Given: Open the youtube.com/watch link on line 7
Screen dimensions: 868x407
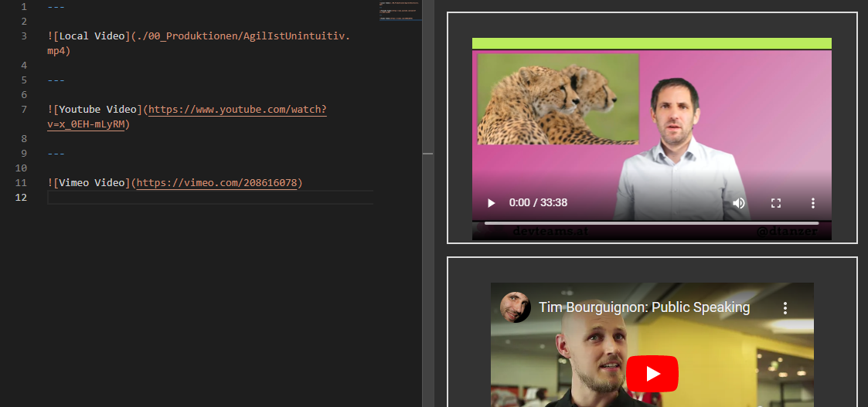Looking at the screenshot, I should point(237,110).
